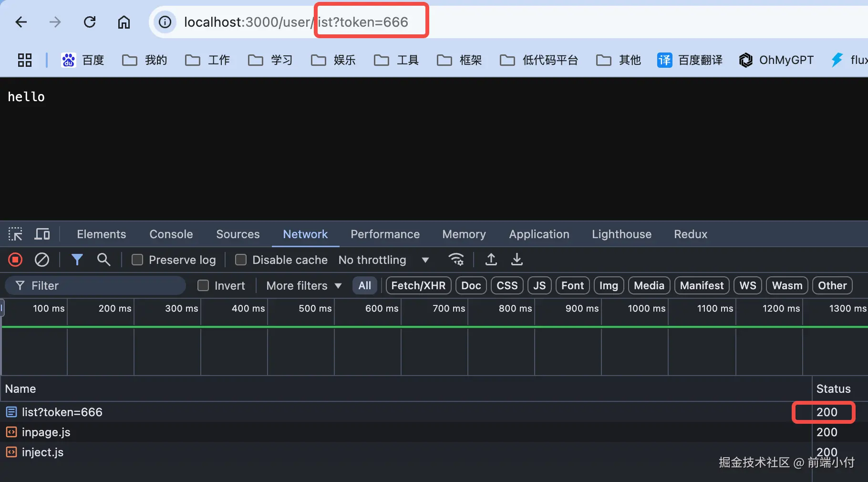Image resolution: width=868 pixels, height=482 pixels.
Task: Open the 我的 bookmarks folder
Action: [145, 60]
